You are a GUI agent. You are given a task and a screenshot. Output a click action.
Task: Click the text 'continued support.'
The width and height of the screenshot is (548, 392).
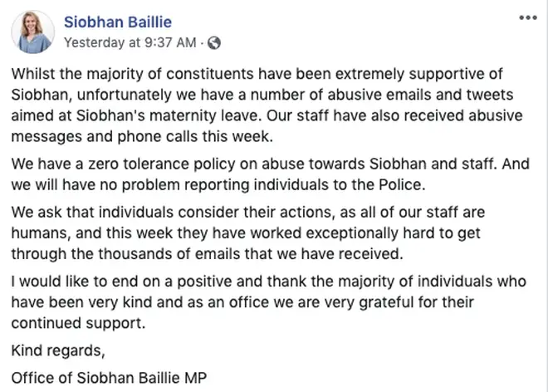[x=78, y=323]
